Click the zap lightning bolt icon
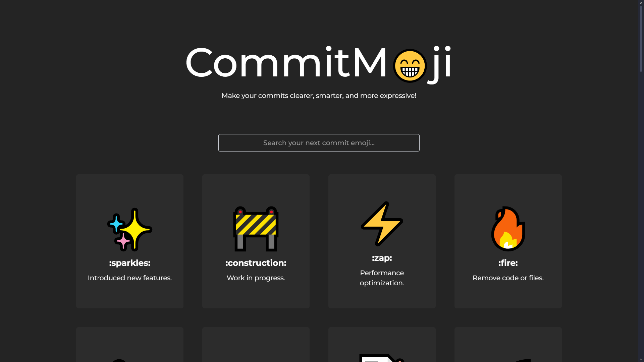 point(382,224)
